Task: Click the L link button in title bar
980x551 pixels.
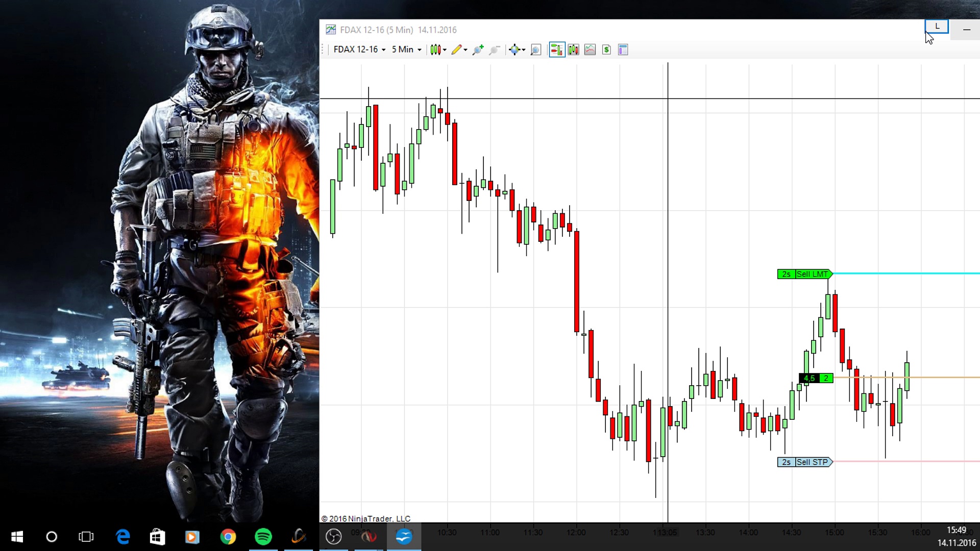Action: coord(937,26)
